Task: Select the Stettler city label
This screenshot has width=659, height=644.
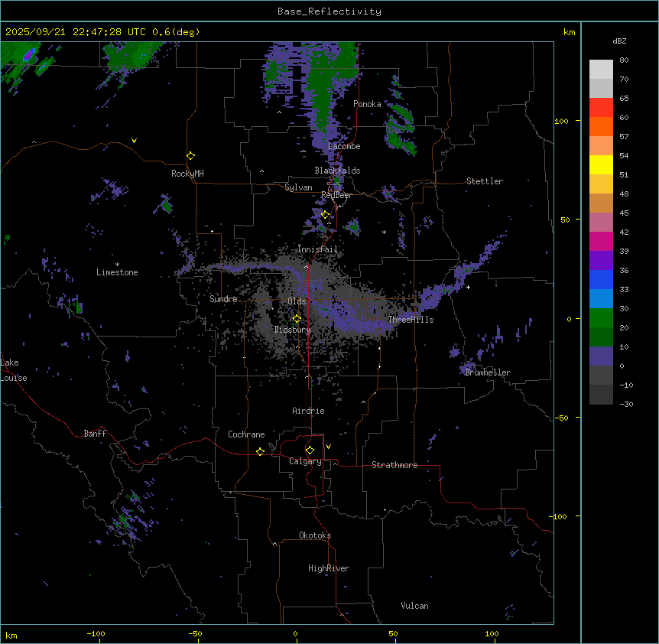Action: pos(485,181)
